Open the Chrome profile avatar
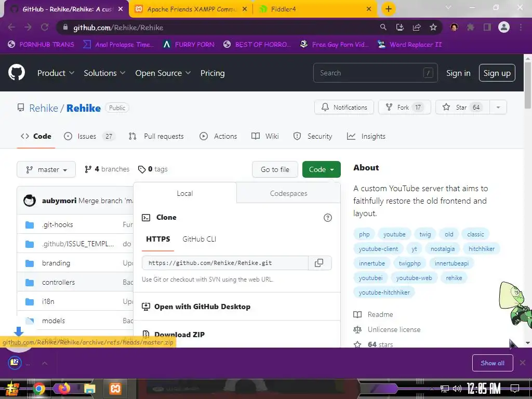The width and height of the screenshot is (532, 399). coord(504,27)
